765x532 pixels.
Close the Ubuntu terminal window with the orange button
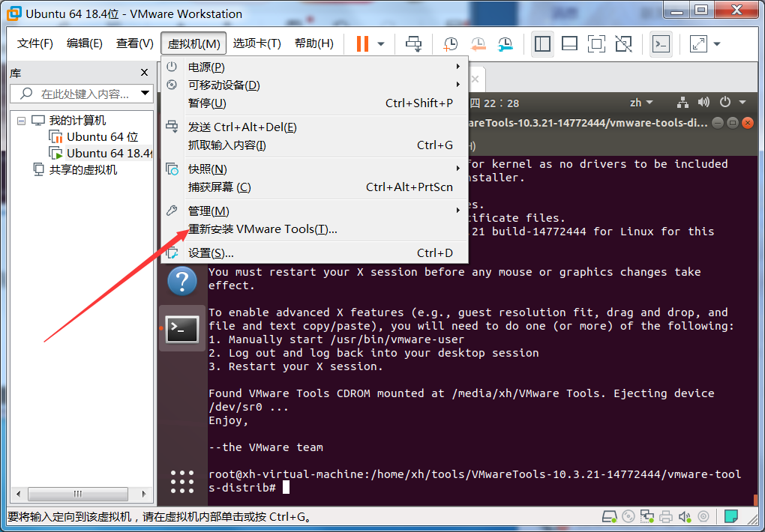748,123
